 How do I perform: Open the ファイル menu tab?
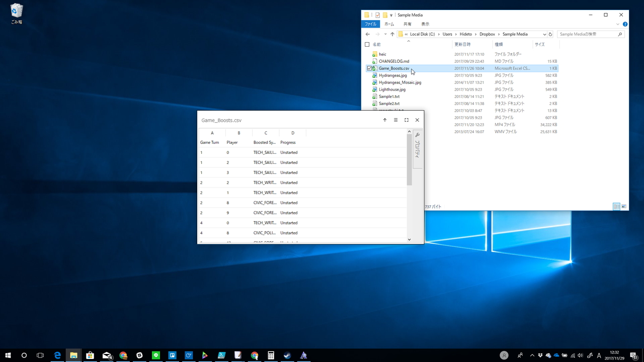click(x=370, y=24)
